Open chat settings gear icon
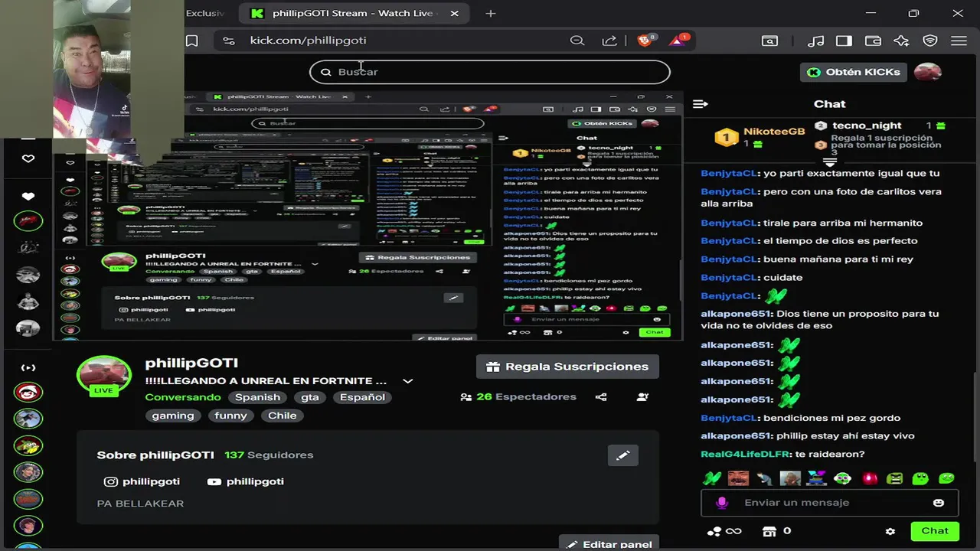The width and height of the screenshot is (980, 551). (x=890, y=531)
